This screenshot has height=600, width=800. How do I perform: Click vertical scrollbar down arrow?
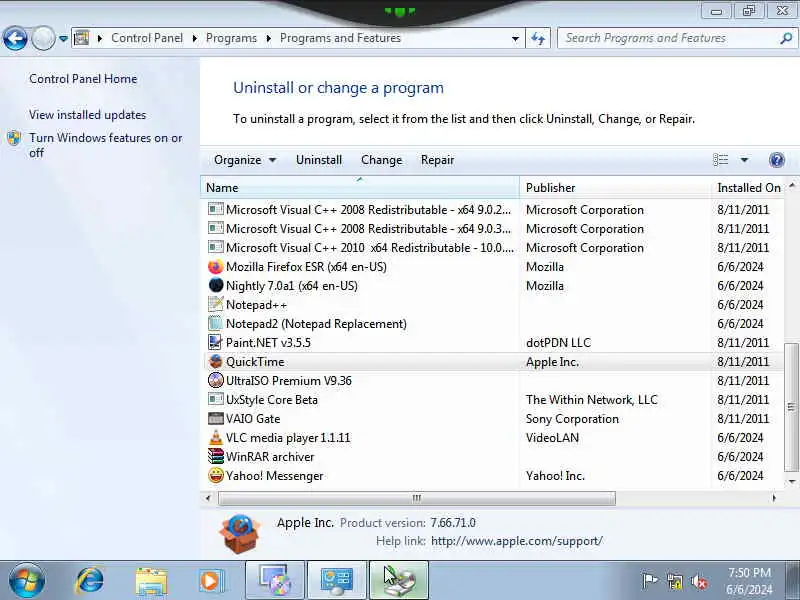[x=792, y=481]
